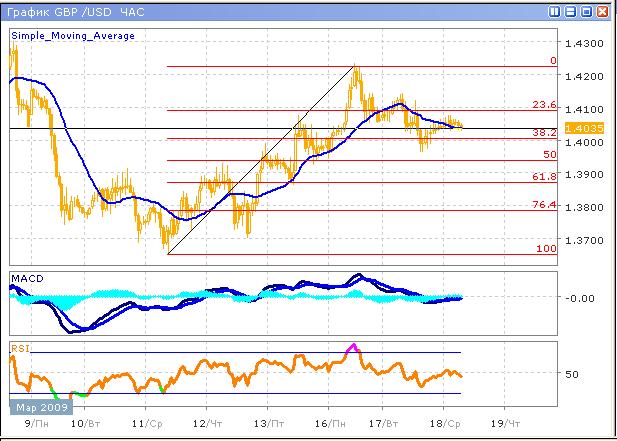The image size is (617, 441).
Task: Select the Fibonacci 38.2 level label
Action: pyautogui.click(x=544, y=132)
